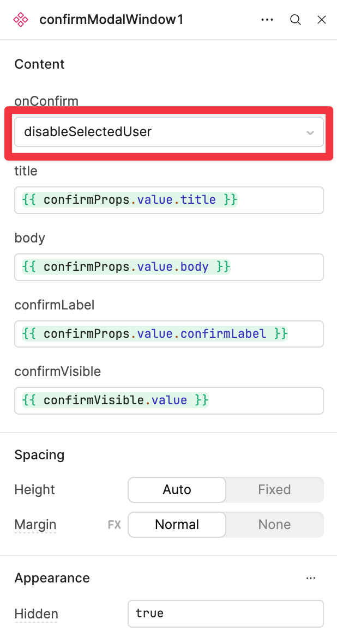Select None margin option
Image resolution: width=337 pixels, height=644 pixels.
tap(274, 525)
